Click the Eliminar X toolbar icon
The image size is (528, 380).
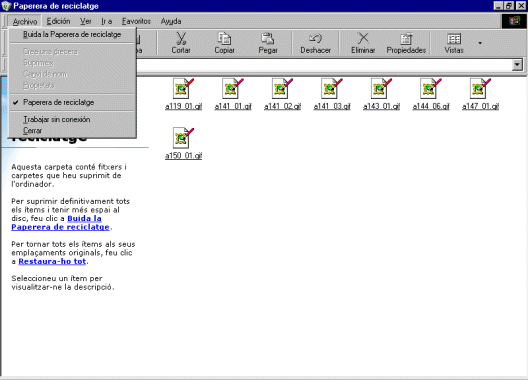(363, 38)
